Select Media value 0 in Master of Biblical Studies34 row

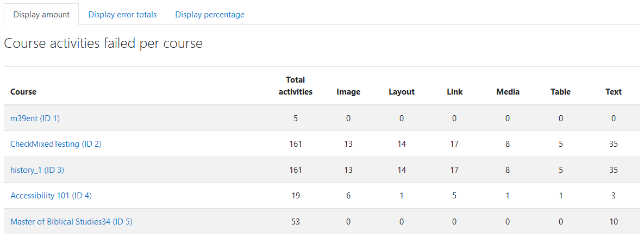click(x=508, y=222)
